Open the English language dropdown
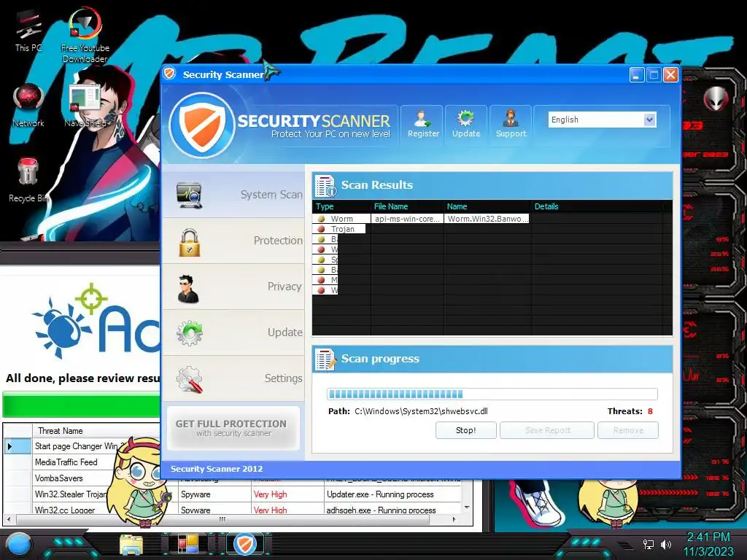This screenshot has width=747, height=560. pos(602,120)
